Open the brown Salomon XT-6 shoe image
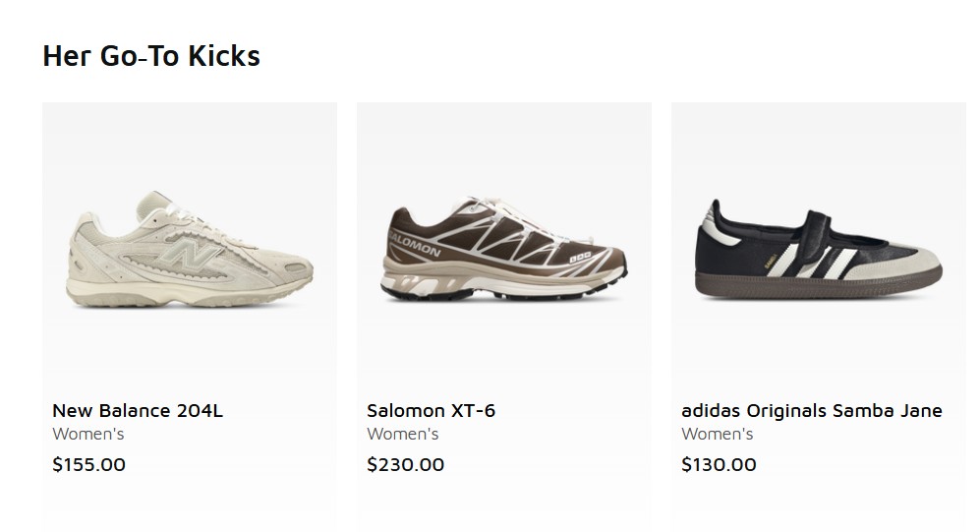 click(503, 251)
